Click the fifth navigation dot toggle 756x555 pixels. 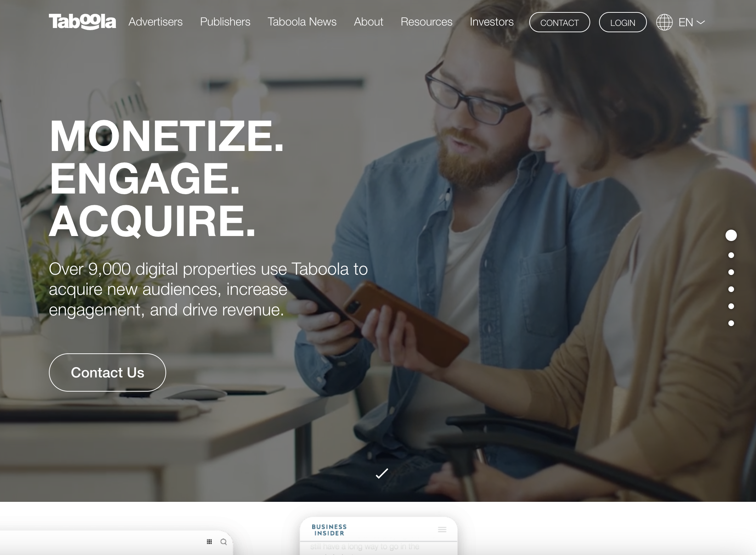point(731,306)
